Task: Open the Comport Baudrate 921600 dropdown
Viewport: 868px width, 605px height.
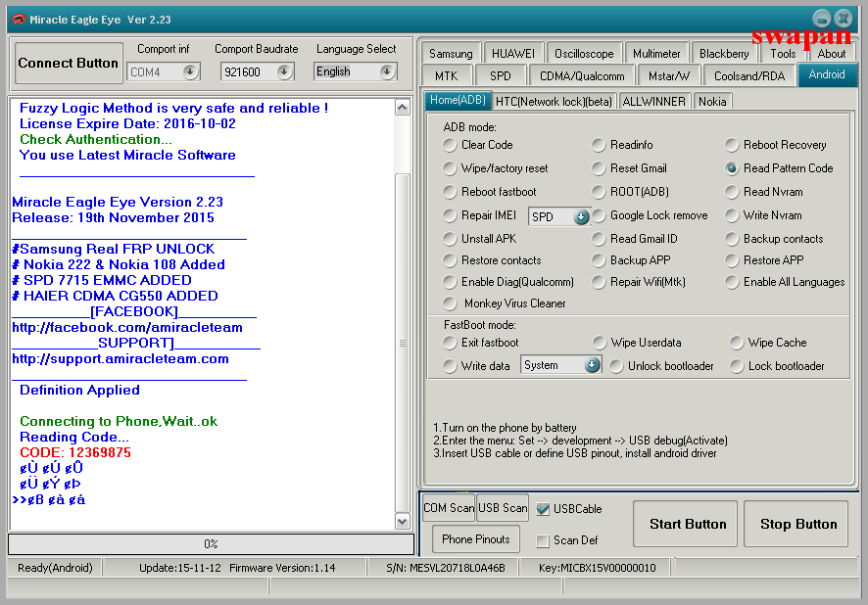Action: point(284,71)
